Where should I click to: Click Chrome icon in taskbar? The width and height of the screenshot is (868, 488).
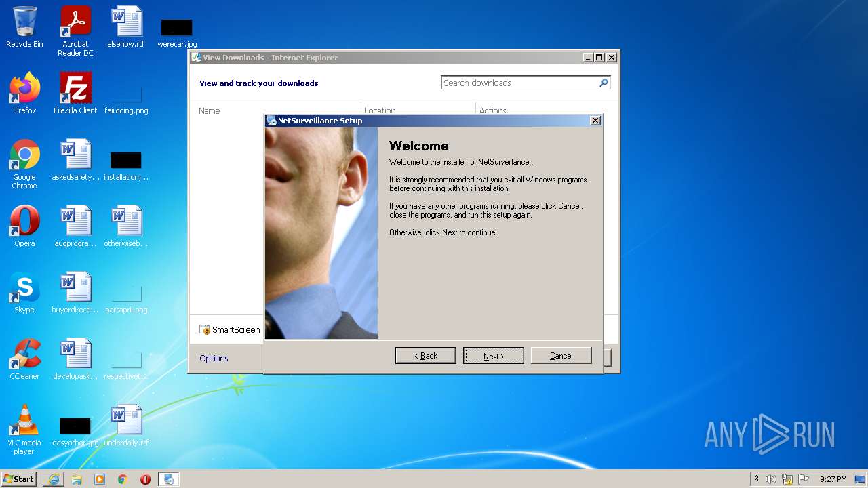click(x=123, y=479)
